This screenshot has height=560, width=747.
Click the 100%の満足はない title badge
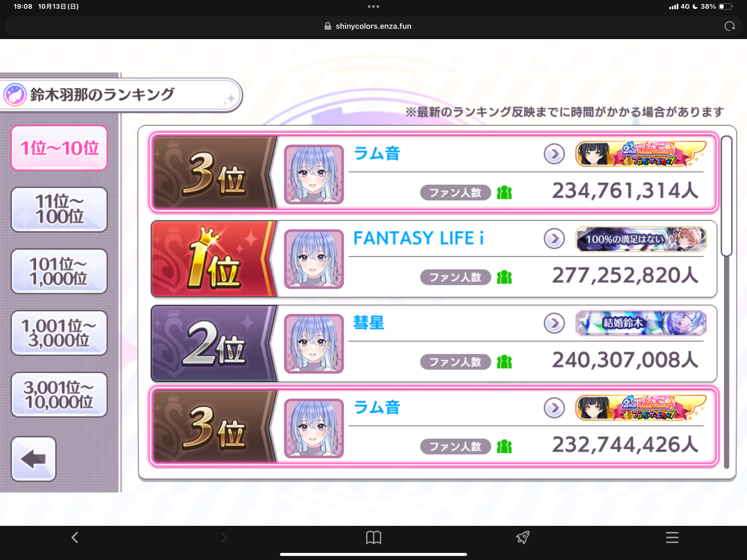click(641, 239)
